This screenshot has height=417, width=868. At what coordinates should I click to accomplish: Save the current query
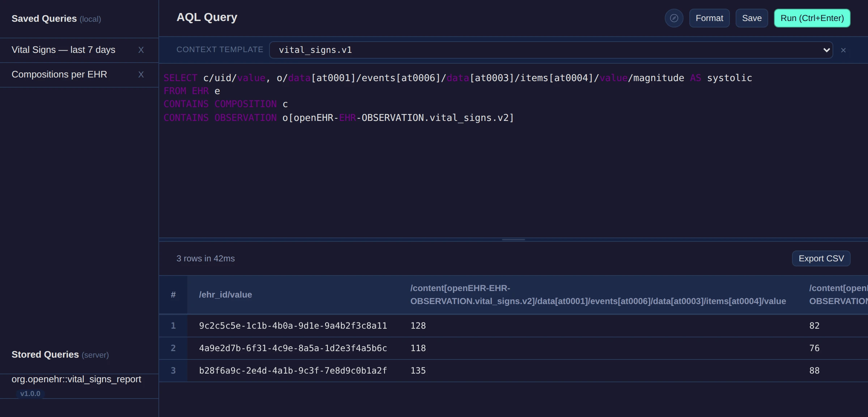pyautogui.click(x=752, y=18)
